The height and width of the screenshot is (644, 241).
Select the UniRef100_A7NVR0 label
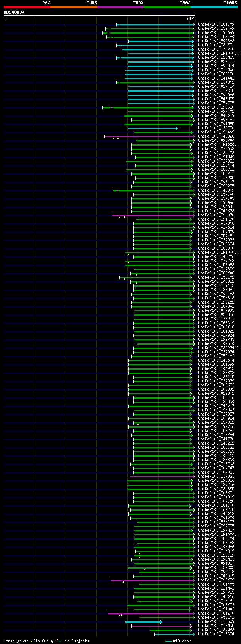pyautogui.click(x=216, y=49)
